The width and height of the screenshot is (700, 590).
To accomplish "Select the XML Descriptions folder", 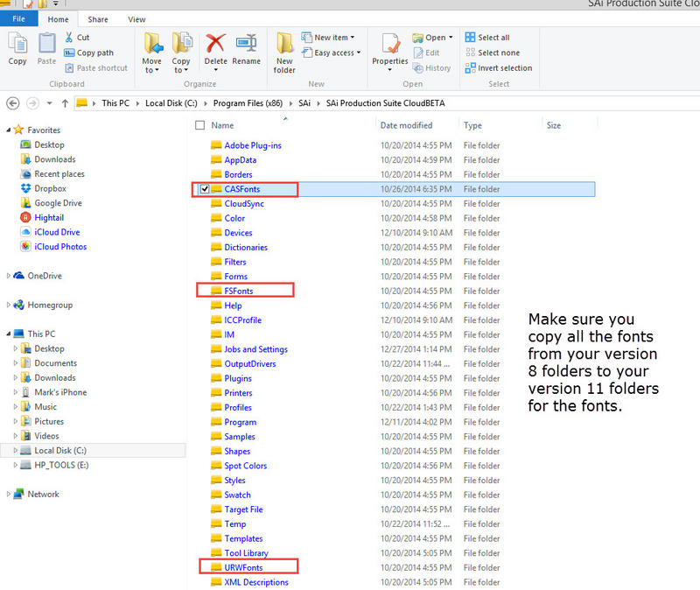I will (256, 582).
